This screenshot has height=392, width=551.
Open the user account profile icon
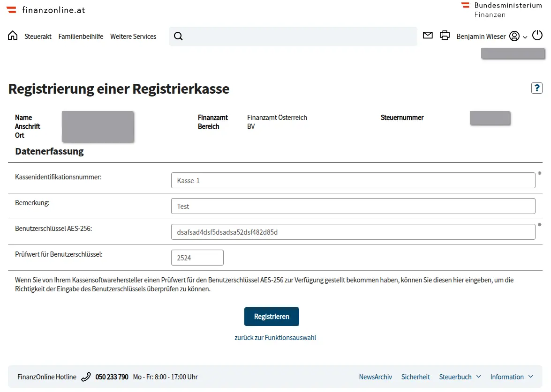514,36
